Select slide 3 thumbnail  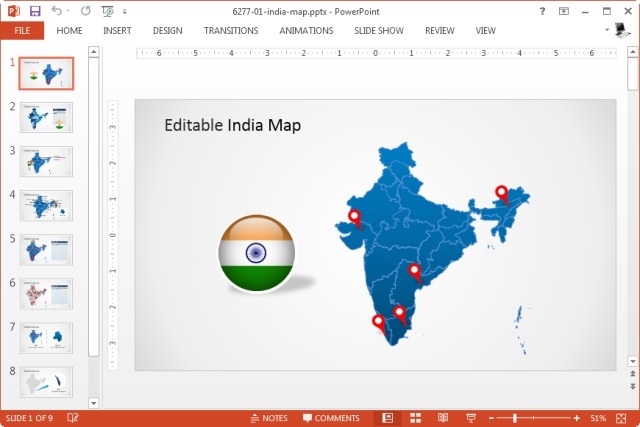tap(46, 162)
